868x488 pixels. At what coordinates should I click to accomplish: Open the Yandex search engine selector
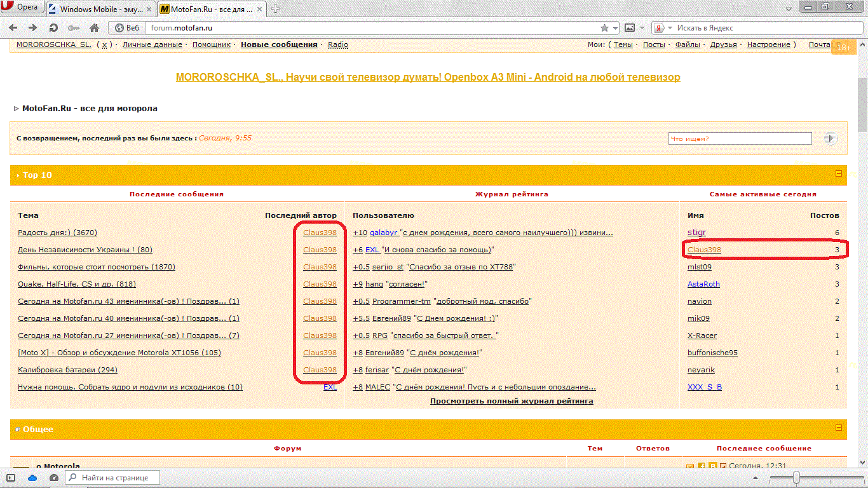[x=663, y=28]
